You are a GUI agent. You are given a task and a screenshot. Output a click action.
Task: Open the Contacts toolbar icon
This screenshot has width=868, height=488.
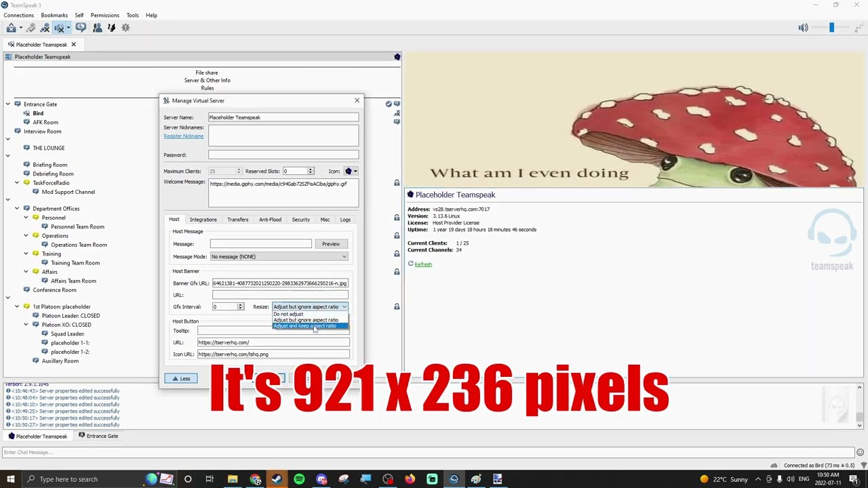pyautogui.click(x=97, y=28)
